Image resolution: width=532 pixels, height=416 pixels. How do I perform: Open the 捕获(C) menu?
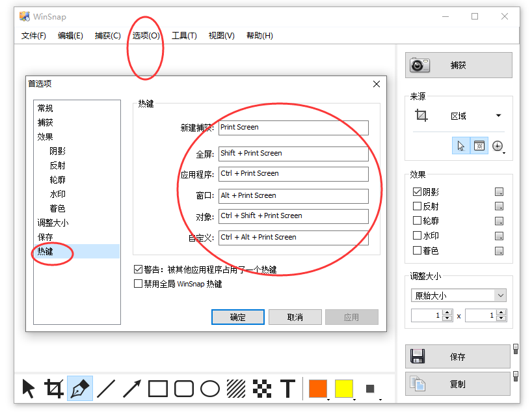107,36
